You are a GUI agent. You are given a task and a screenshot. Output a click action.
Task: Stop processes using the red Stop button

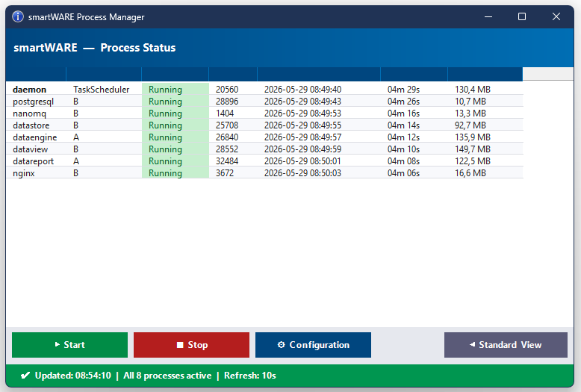[192, 345]
